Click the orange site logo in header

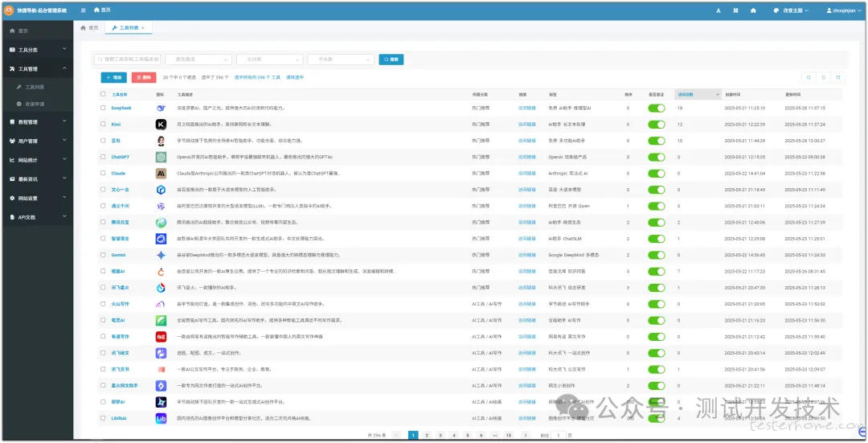pos(9,10)
